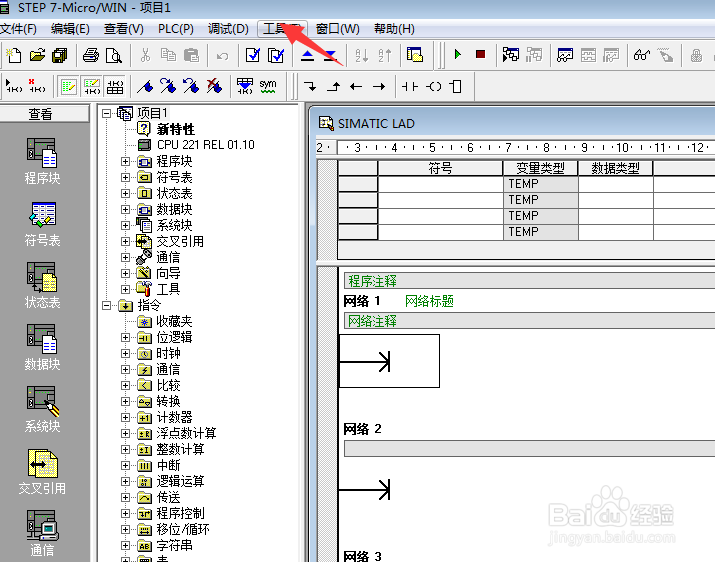
Task: Select the 收藏夹 favorites folder
Action: tap(174, 321)
